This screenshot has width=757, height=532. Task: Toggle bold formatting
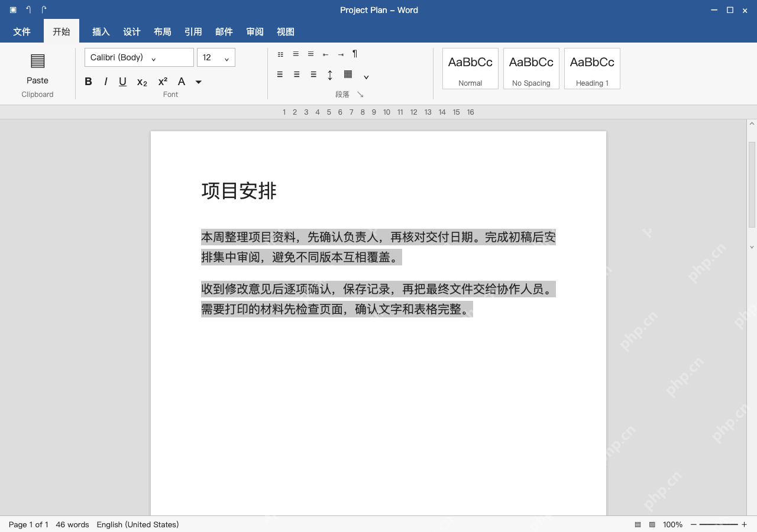(x=88, y=82)
